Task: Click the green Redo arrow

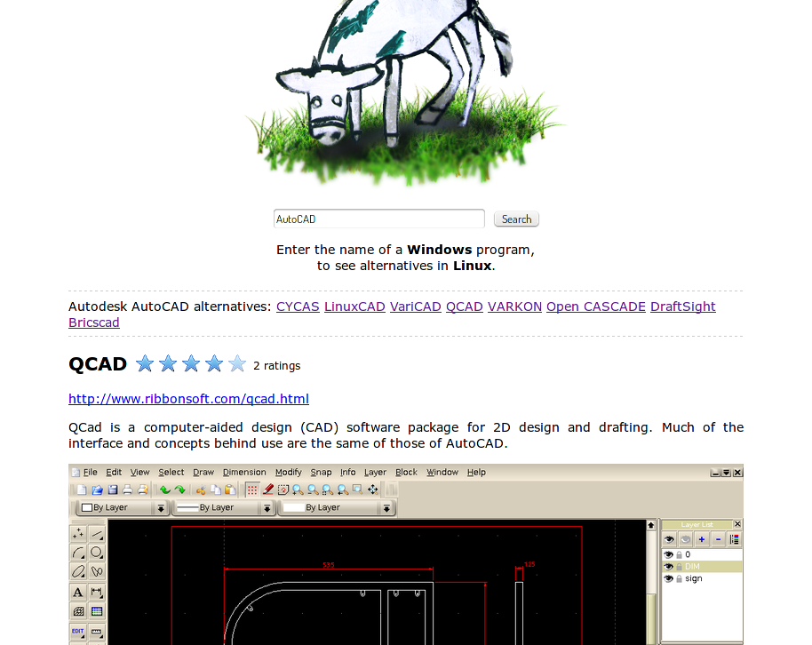Action: click(180, 490)
